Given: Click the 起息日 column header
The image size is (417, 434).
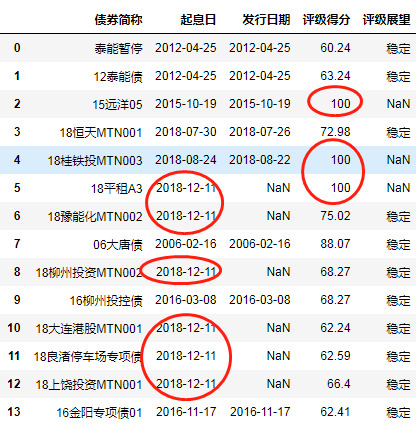Looking at the screenshot, I should point(198,20).
